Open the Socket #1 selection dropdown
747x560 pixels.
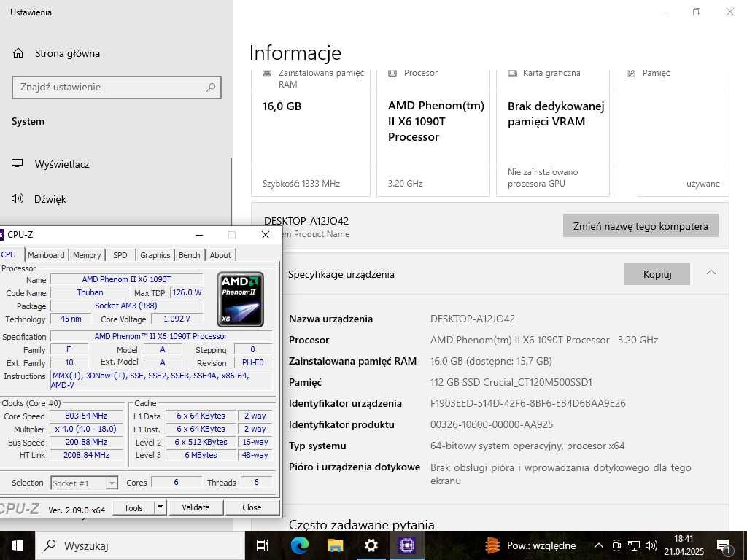pyautogui.click(x=84, y=483)
